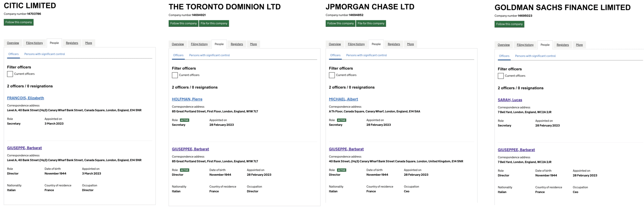Screen dimensions: 644x207
Task: Click company number 14703786
Action: pyautogui.click(x=34, y=14)
